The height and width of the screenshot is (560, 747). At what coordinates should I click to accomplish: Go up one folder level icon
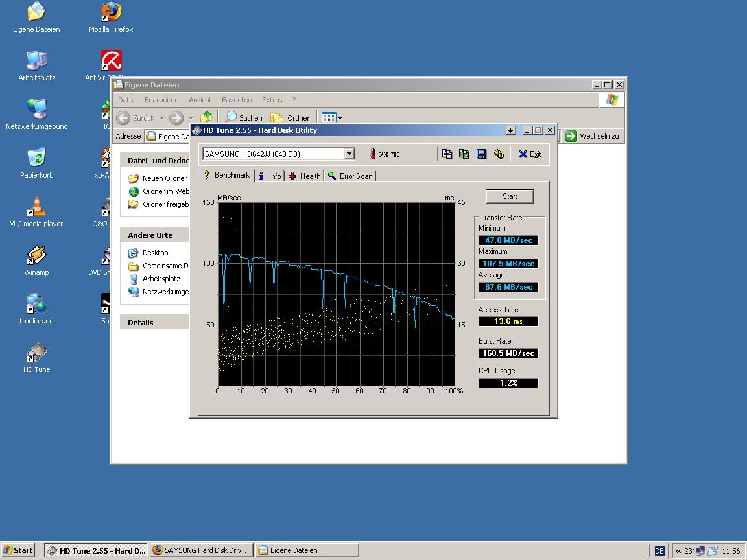coord(206,117)
